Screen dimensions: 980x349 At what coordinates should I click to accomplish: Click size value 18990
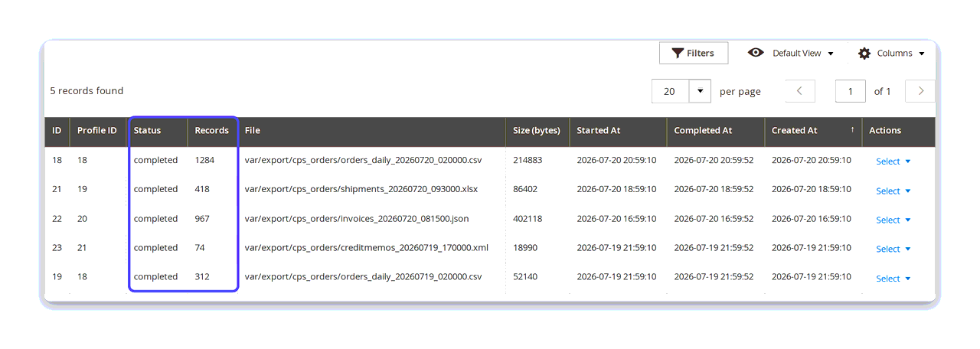525,248
